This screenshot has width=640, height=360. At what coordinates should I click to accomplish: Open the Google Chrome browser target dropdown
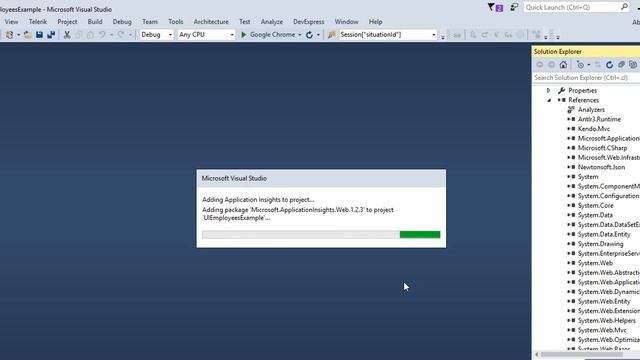pos(300,35)
